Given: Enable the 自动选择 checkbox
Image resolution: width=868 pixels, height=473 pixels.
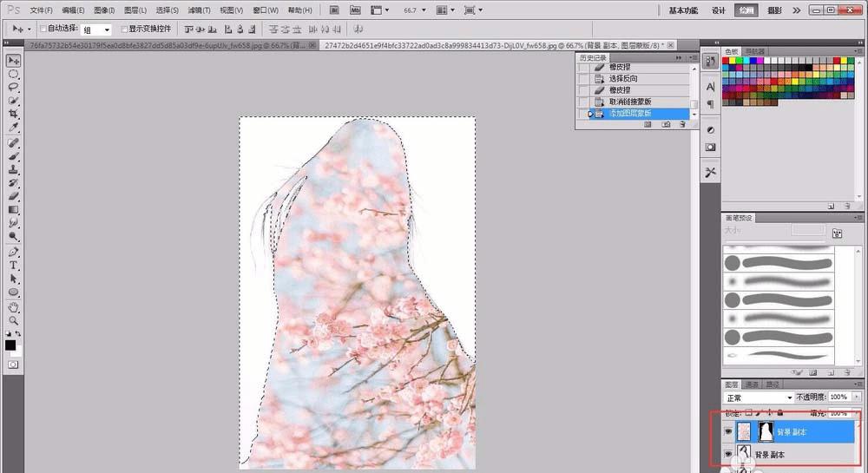Looking at the screenshot, I should (43, 30).
